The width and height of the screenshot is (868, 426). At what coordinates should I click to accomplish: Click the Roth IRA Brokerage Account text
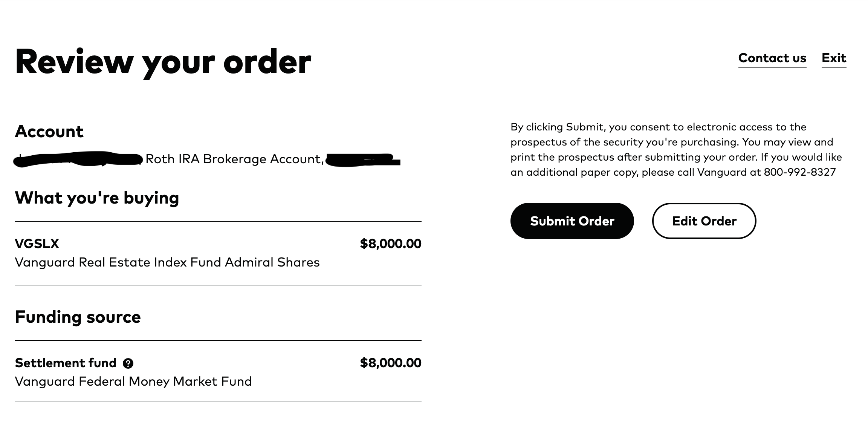point(234,159)
